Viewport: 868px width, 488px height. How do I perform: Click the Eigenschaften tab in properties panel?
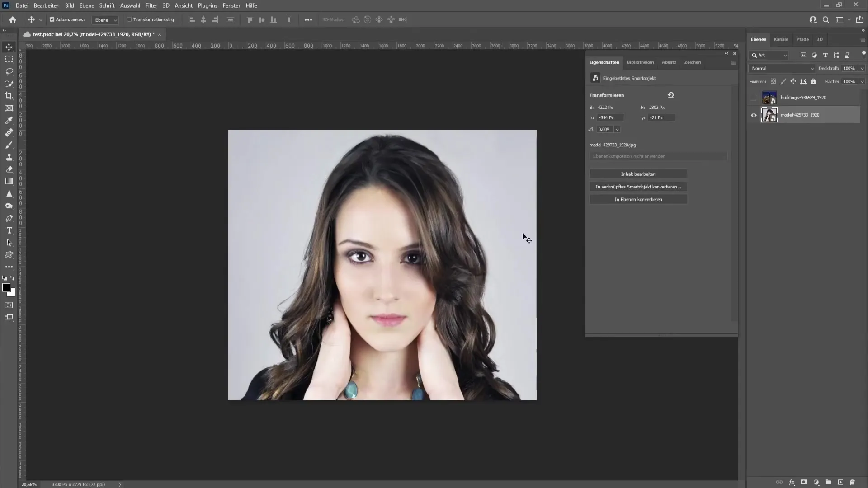click(604, 62)
